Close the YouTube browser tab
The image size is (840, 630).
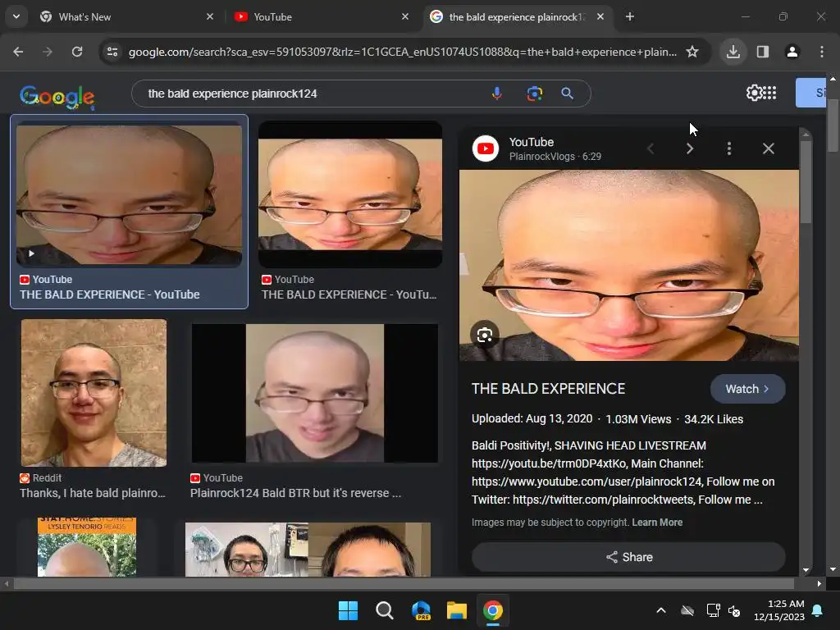coord(405,16)
